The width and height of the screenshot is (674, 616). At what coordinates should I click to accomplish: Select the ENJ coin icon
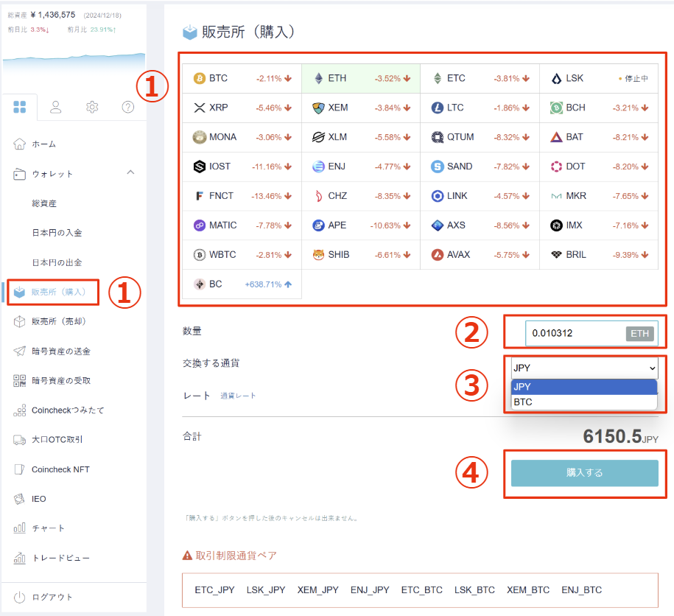tap(318, 167)
